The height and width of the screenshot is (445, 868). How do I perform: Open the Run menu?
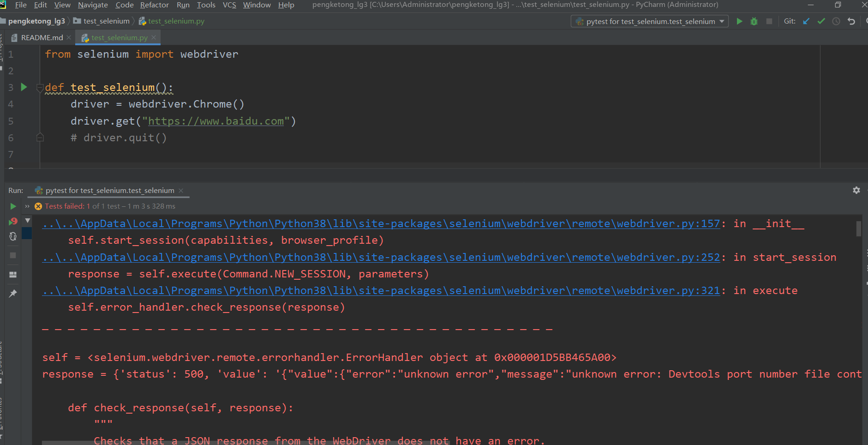[x=183, y=5]
